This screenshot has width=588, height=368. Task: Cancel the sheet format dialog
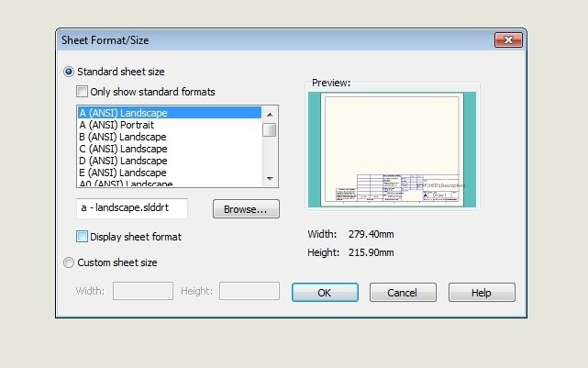(403, 293)
